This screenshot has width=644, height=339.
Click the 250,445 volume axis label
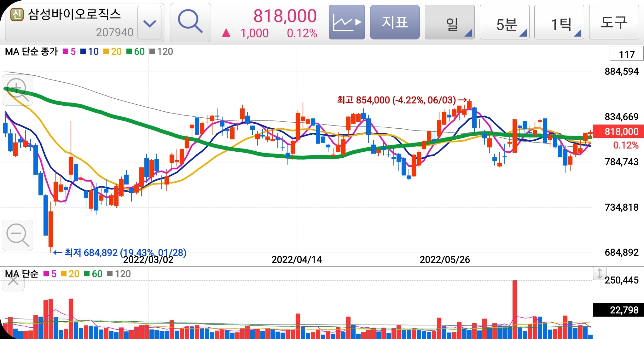(x=622, y=280)
